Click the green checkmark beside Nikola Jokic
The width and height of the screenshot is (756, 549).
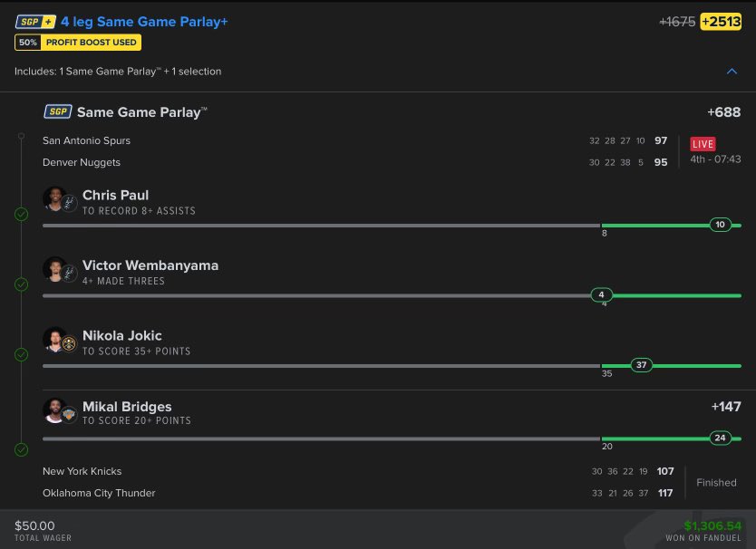[x=21, y=354]
